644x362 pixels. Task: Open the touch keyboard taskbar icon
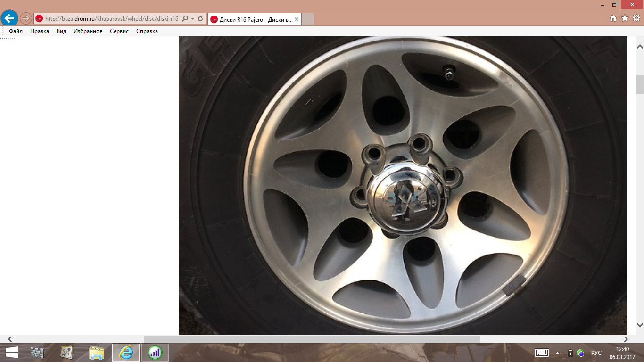pyautogui.click(x=542, y=353)
